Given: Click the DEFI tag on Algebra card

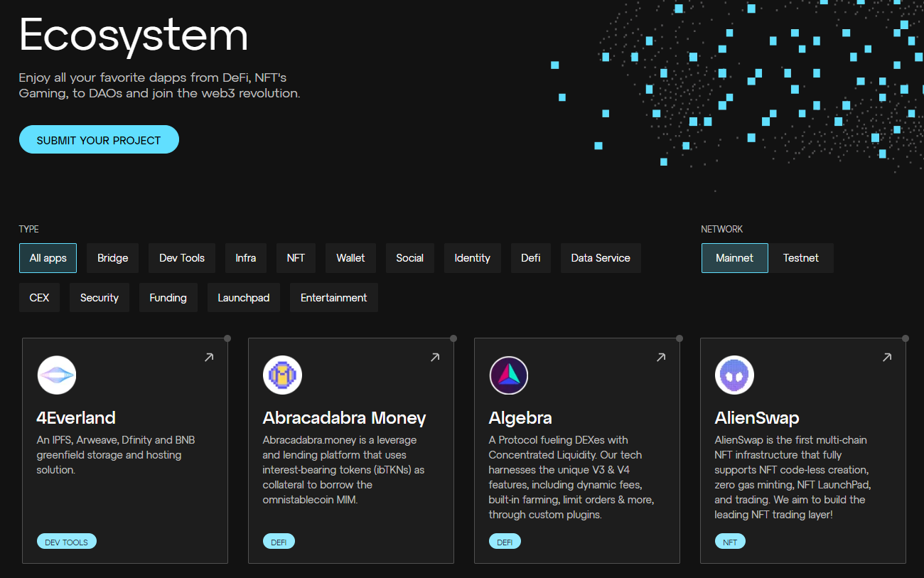Looking at the screenshot, I should coord(505,542).
